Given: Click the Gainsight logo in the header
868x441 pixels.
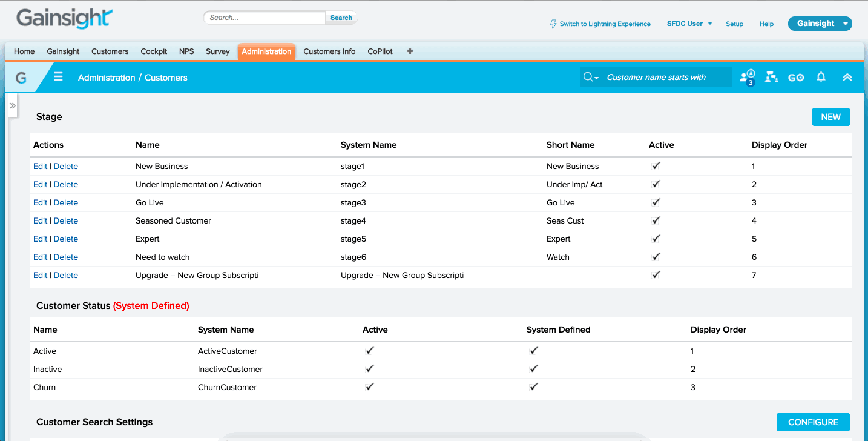Looking at the screenshot, I should point(64,19).
